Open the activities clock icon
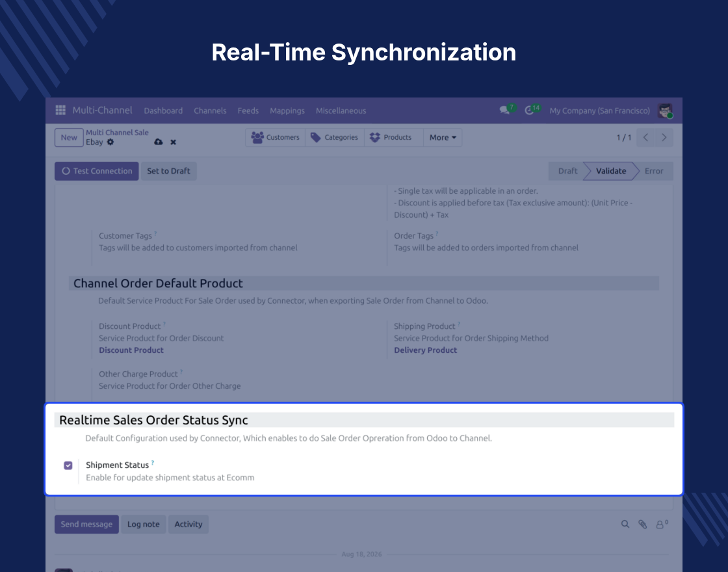 click(529, 110)
